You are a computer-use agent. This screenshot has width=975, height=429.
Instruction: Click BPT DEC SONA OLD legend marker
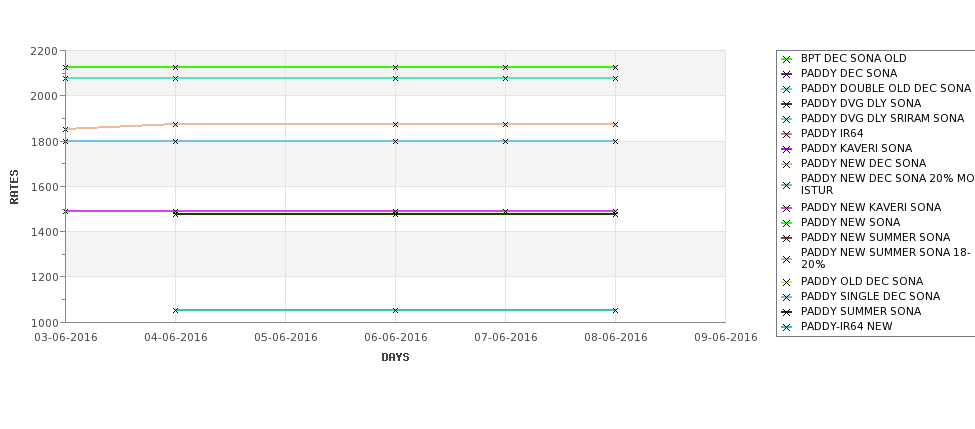787,59
